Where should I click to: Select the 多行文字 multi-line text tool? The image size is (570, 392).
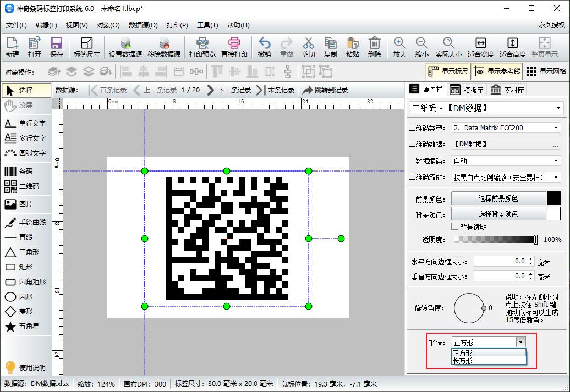(x=25, y=138)
